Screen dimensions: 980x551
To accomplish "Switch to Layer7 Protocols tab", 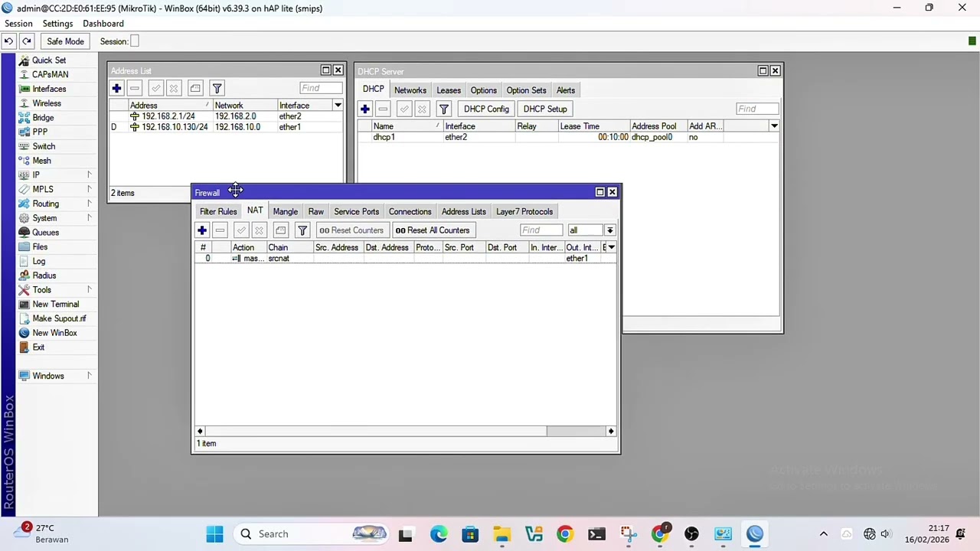I will pyautogui.click(x=524, y=212).
